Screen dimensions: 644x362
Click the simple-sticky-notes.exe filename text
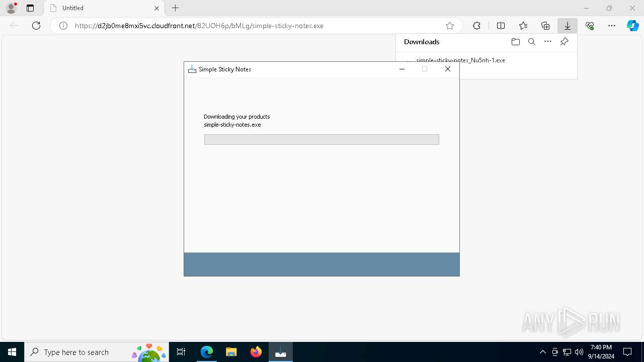(232, 125)
